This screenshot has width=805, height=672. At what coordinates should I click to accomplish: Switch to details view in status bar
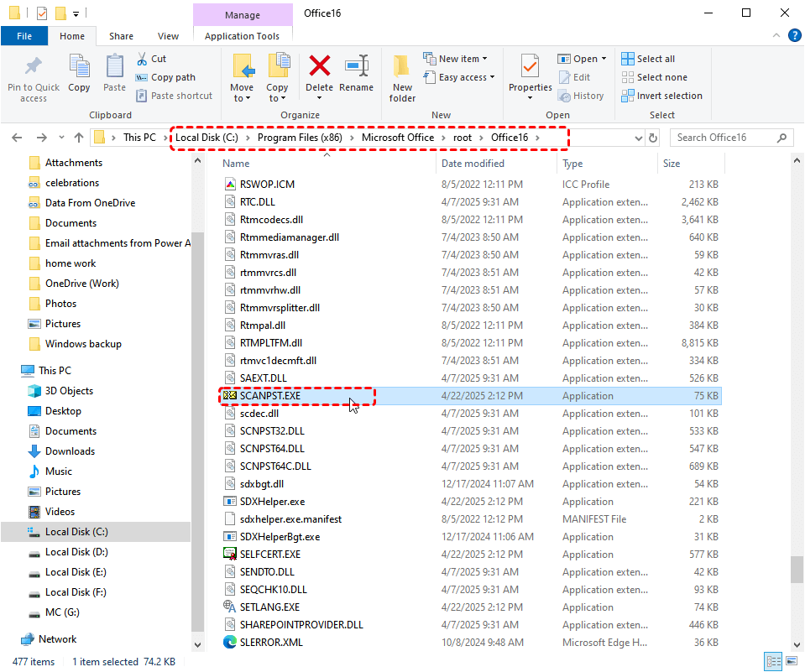click(772, 661)
